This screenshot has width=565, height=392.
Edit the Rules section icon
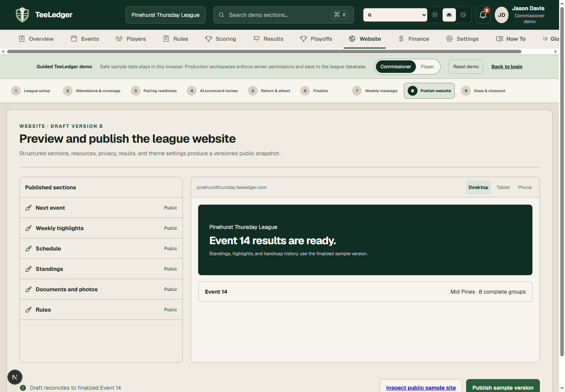click(x=28, y=310)
